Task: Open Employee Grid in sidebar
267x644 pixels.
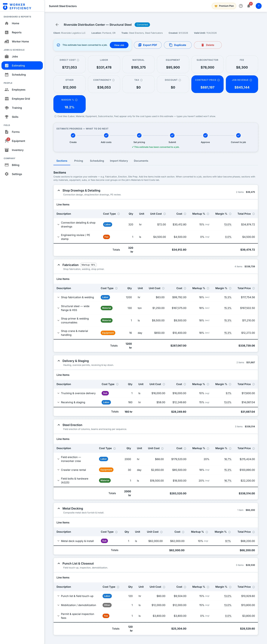Action: click(x=22, y=99)
